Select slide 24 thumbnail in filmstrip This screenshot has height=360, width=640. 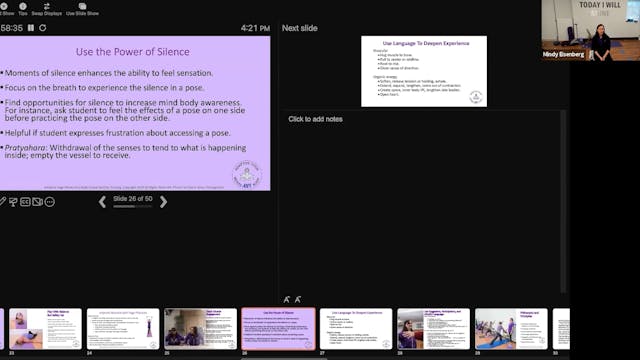pyautogui.click(x=123, y=329)
